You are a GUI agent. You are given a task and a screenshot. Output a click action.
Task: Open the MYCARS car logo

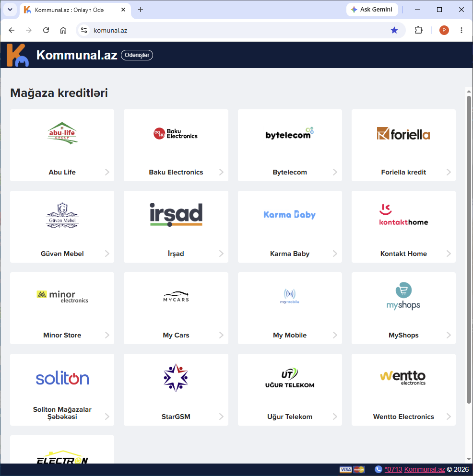click(x=176, y=297)
